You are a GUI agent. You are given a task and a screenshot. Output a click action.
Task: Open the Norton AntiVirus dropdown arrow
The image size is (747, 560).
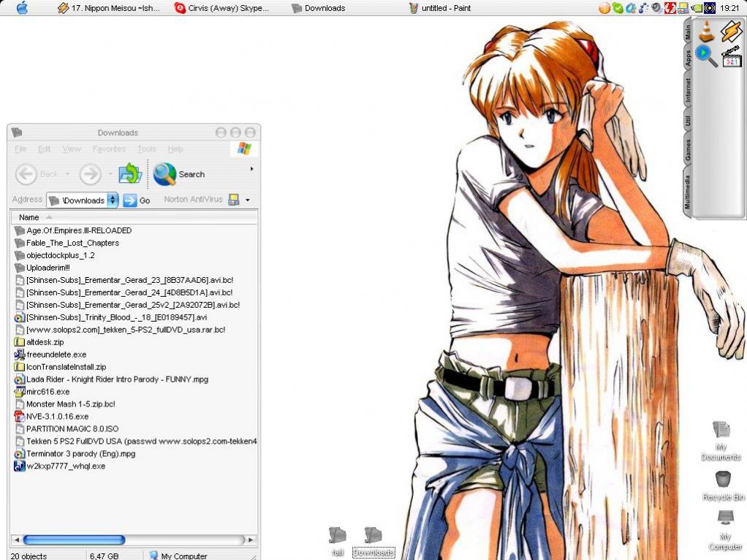click(247, 200)
